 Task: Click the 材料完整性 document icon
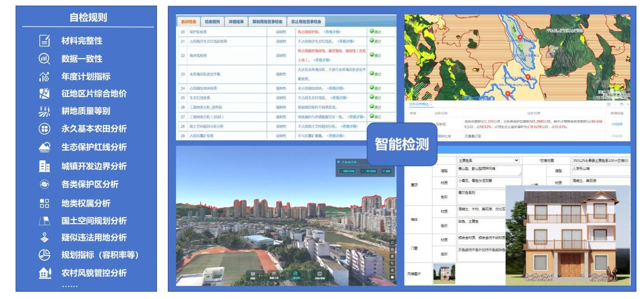(45, 41)
